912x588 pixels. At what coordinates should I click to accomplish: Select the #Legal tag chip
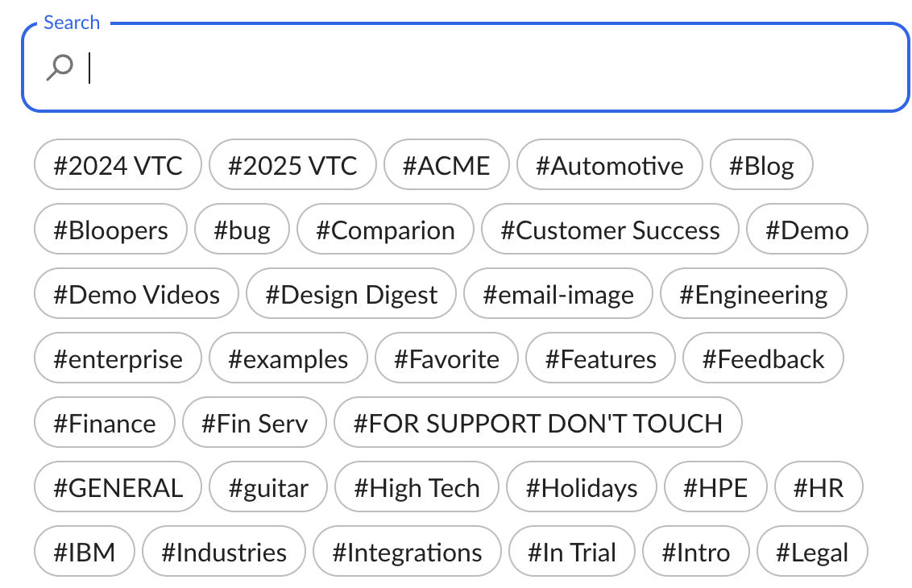tap(812, 553)
